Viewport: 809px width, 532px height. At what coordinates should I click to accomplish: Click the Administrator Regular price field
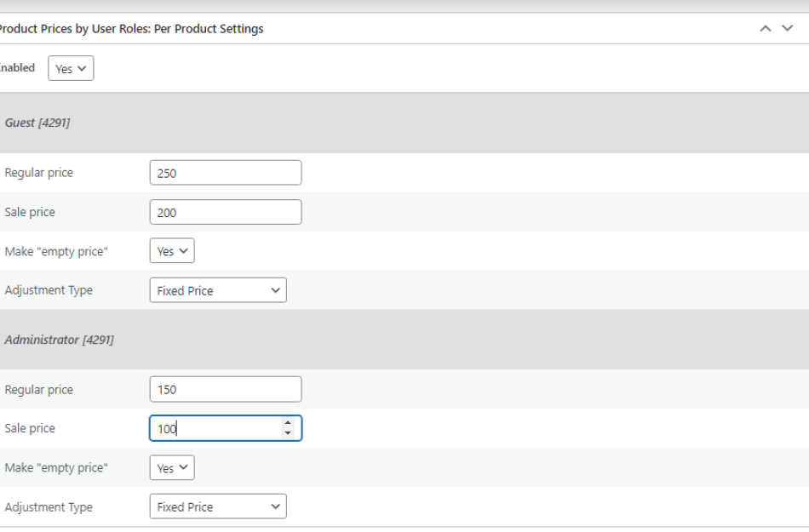click(225, 389)
